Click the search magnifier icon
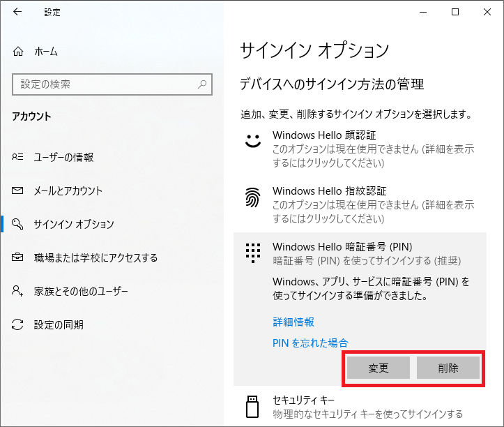This screenshot has height=427, width=504. 202,84
